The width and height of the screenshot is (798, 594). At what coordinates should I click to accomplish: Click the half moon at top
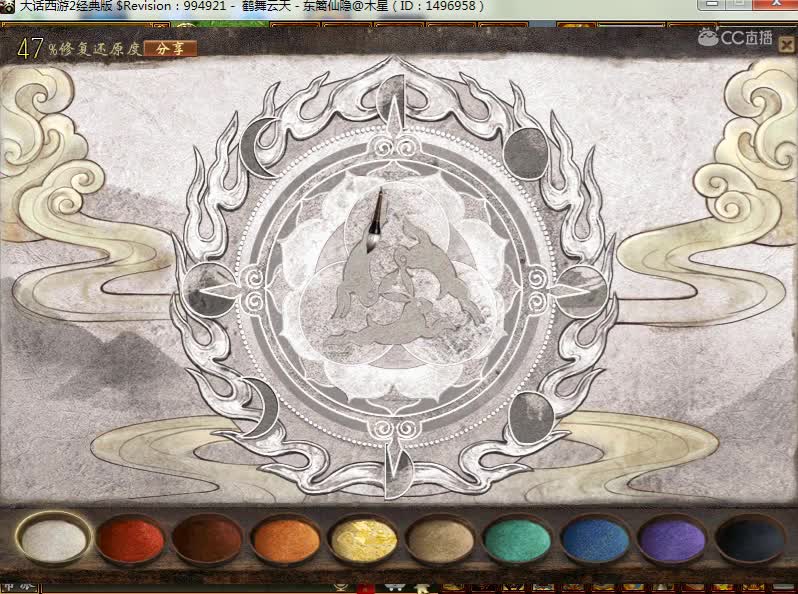point(392,98)
